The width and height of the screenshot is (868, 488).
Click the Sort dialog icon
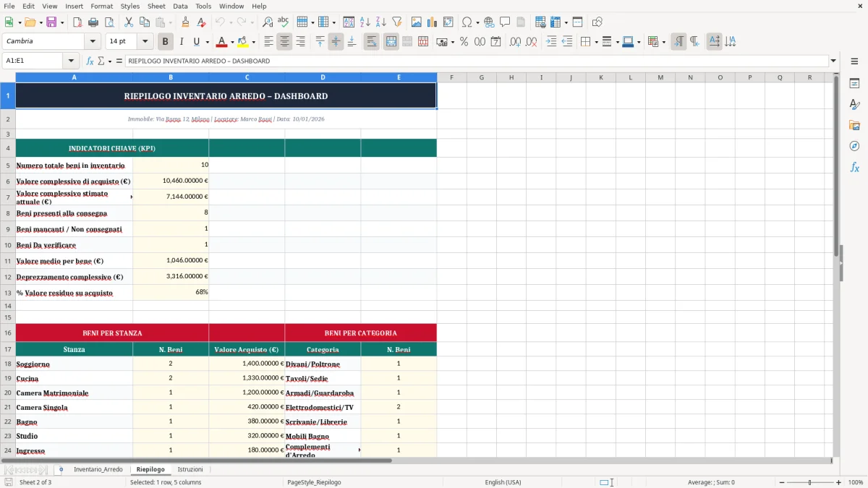click(349, 22)
